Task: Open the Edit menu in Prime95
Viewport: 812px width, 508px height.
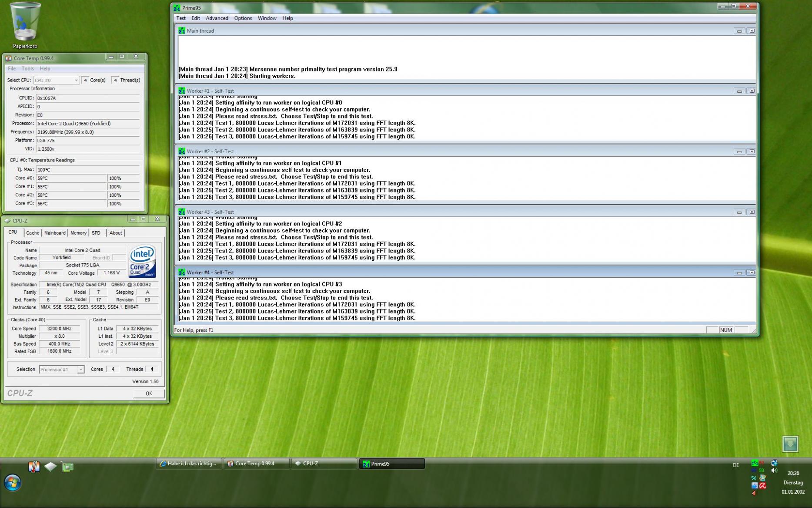Action: [x=196, y=18]
